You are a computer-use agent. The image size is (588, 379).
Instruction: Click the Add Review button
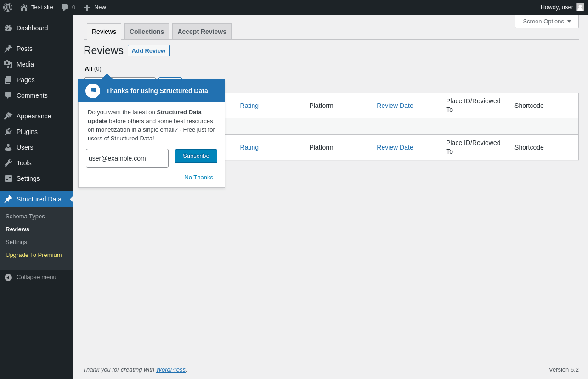pos(148,50)
